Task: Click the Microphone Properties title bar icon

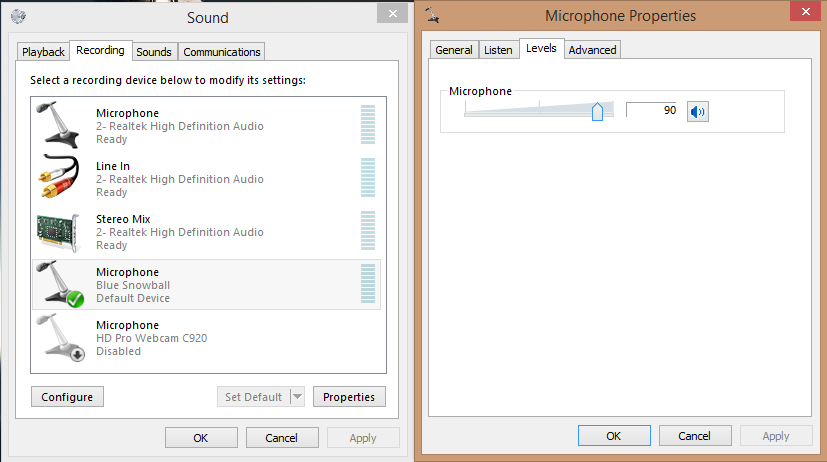Action: (x=433, y=14)
